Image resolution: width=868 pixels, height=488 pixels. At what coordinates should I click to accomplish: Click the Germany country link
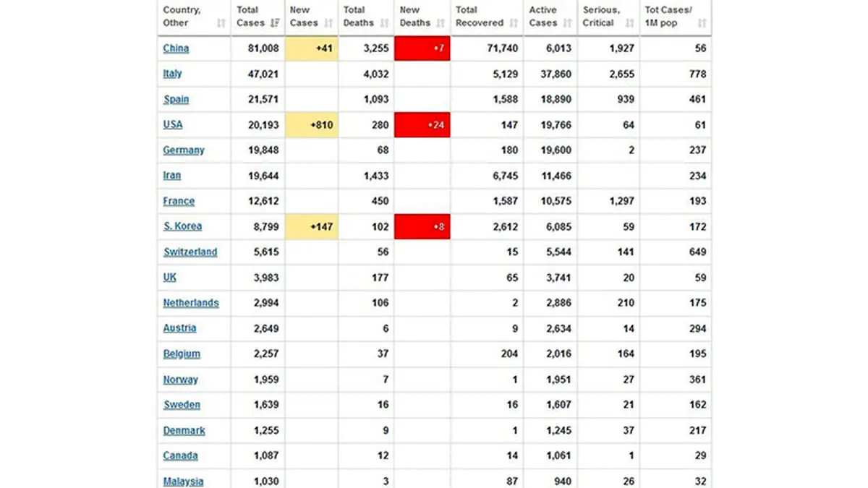point(184,150)
